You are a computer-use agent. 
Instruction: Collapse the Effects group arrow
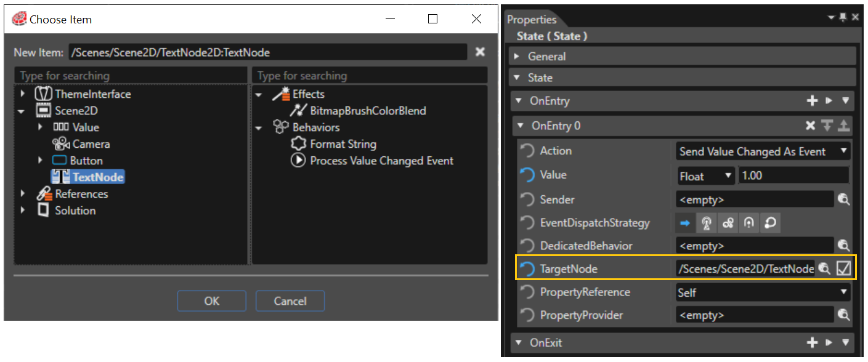coord(259,95)
